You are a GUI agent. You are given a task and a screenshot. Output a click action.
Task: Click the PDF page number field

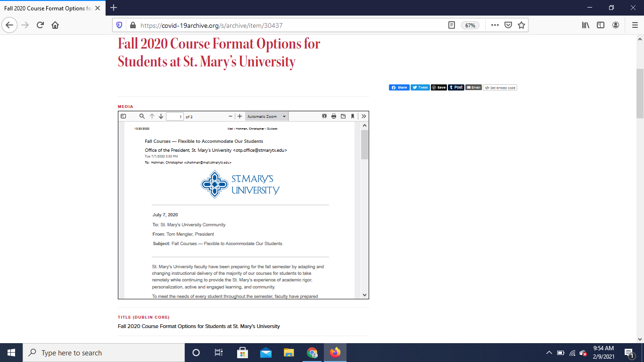pos(175,117)
